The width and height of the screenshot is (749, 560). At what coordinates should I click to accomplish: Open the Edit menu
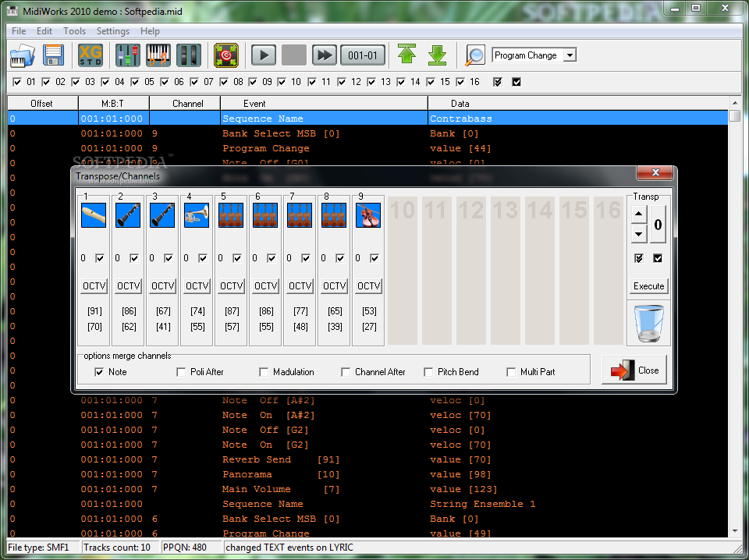tap(44, 31)
